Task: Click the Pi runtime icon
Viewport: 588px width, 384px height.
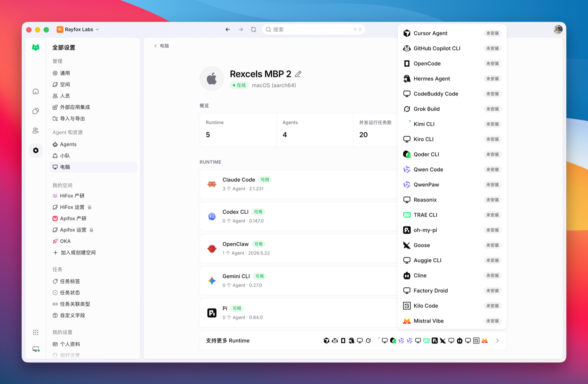Action: tap(212, 313)
